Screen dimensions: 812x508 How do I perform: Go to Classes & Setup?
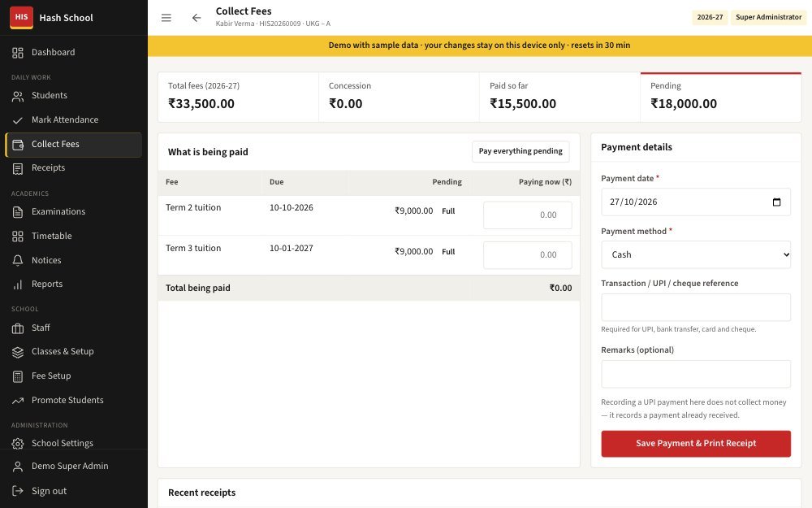tap(74, 351)
